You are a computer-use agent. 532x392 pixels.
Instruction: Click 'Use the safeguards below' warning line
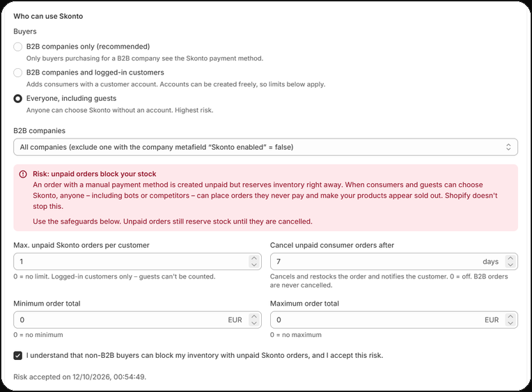click(173, 221)
